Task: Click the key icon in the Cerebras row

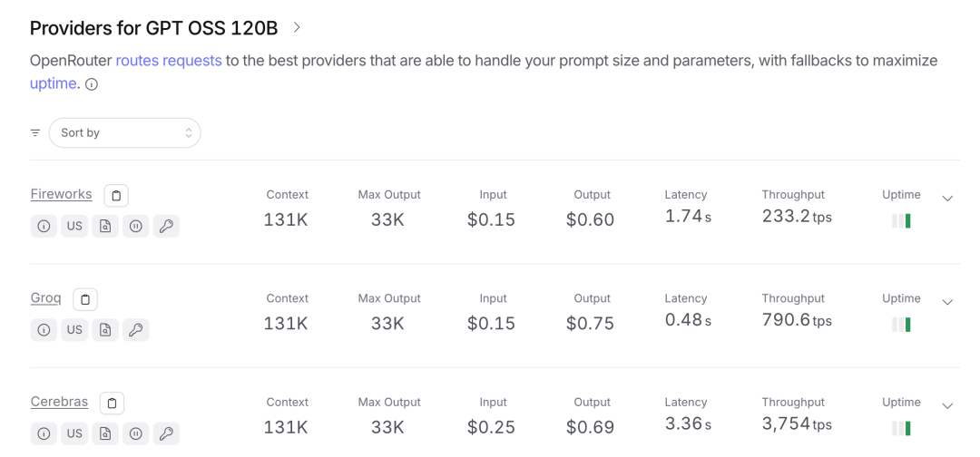Action: 166,433
